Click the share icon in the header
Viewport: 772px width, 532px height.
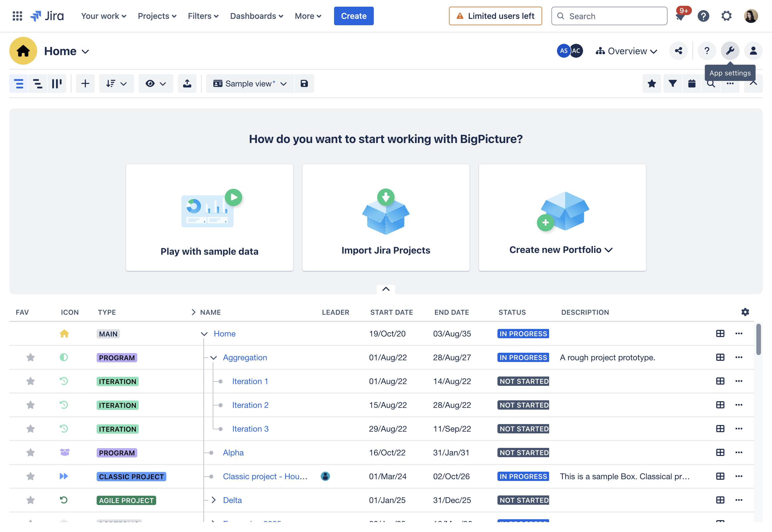click(x=678, y=51)
